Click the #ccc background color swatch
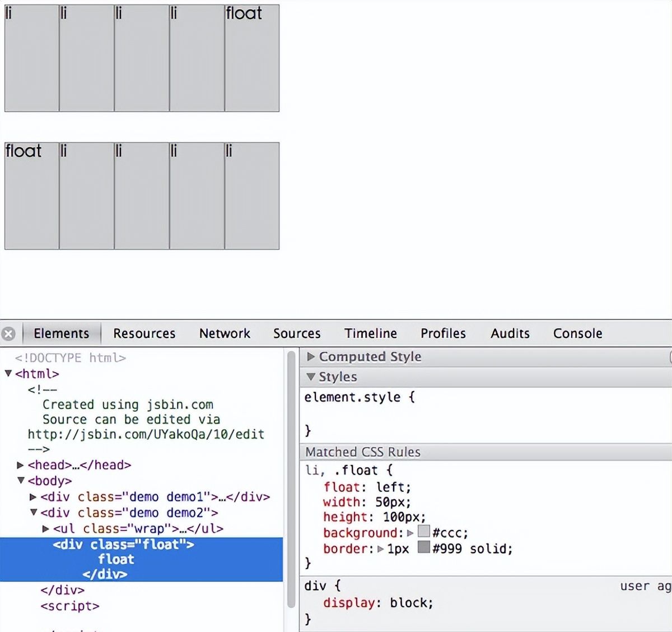Viewport: 672px width, 632px height. [x=424, y=532]
